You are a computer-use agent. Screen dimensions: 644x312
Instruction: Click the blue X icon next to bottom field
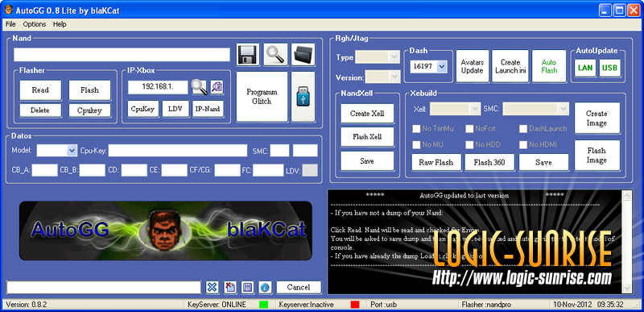212,287
